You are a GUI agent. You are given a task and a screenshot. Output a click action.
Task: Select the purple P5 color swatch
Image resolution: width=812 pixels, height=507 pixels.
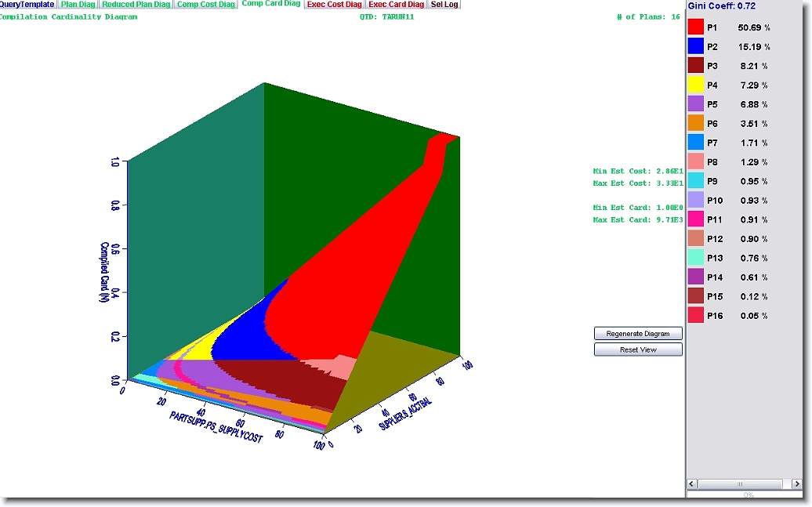click(695, 104)
